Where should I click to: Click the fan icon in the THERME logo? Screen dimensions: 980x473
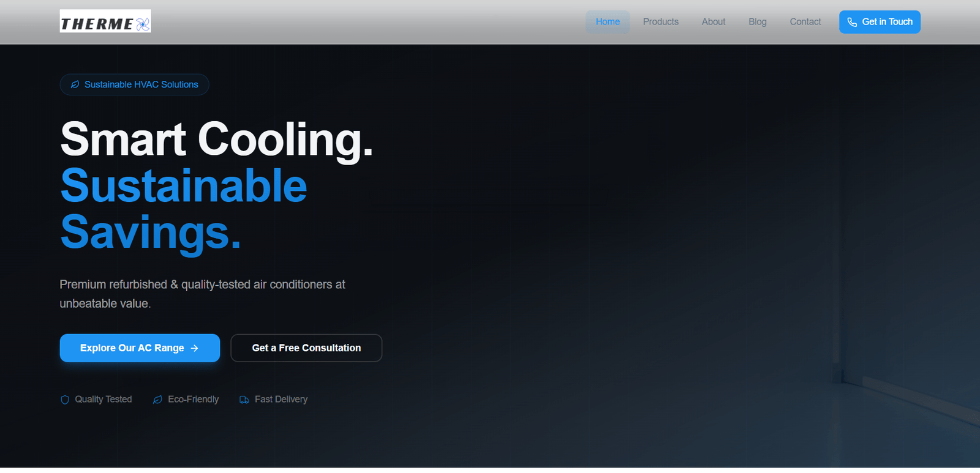point(143,24)
